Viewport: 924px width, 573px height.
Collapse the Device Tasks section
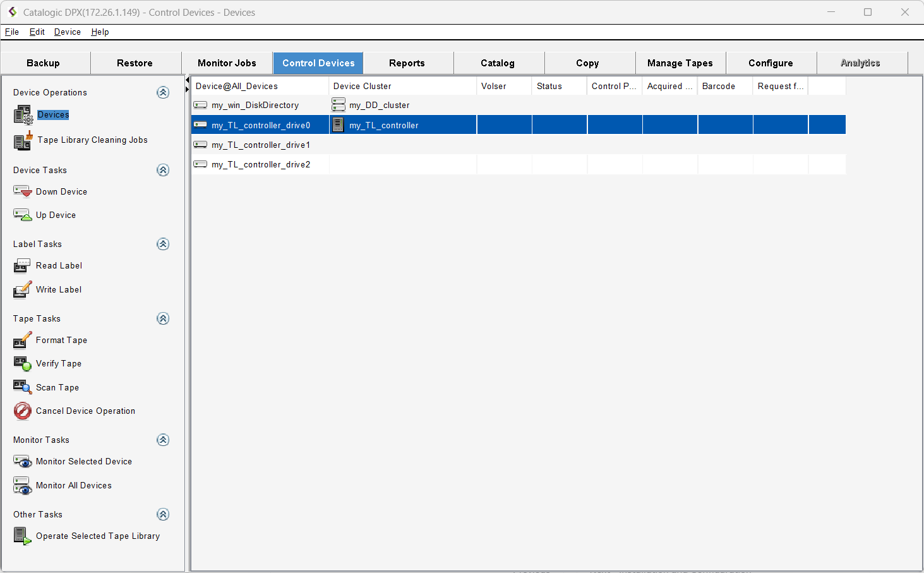(x=163, y=170)
